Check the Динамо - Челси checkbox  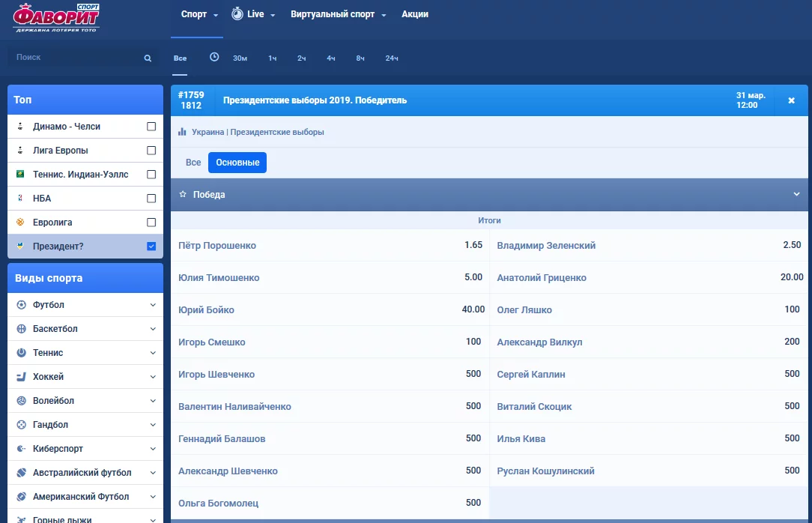pos(151,127)
